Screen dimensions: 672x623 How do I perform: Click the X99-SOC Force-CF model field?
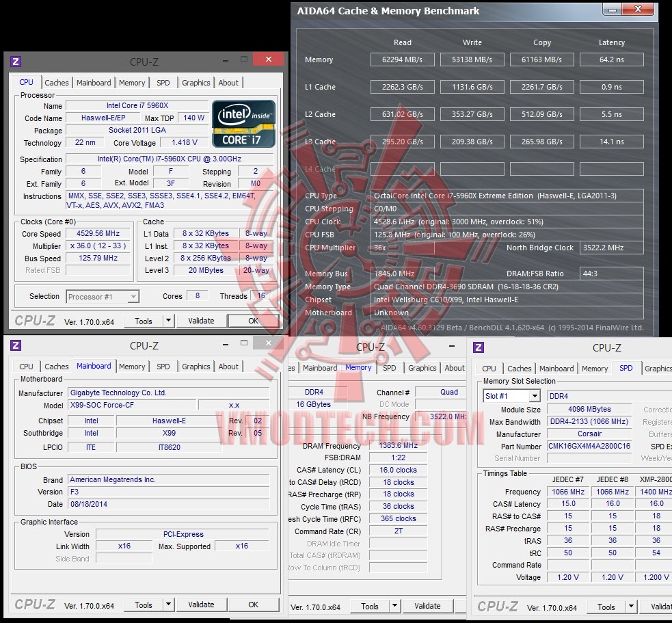(x=132, y=405)
